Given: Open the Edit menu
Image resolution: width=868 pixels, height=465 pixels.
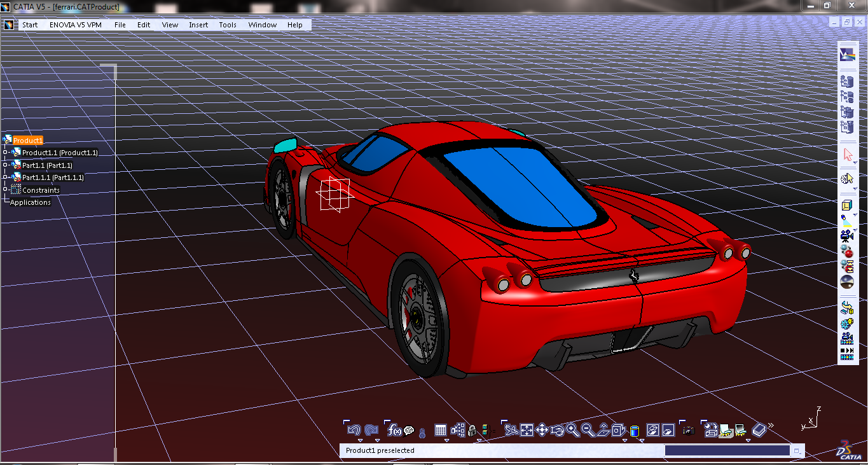Looking at the screenshot, I should [144, 25].
